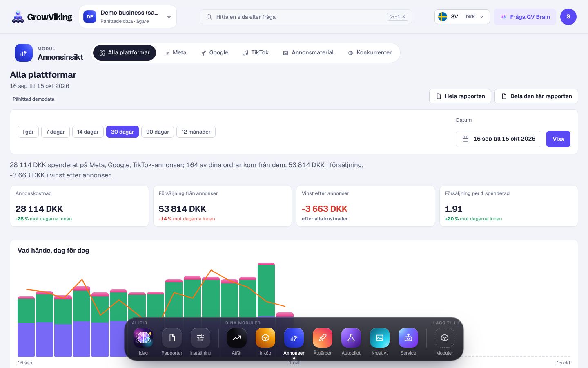Viewport: 588px width, 368px height.
Task: Open the Service robot icon in dock
Action: pyautogui.click(x=408, y=338)
